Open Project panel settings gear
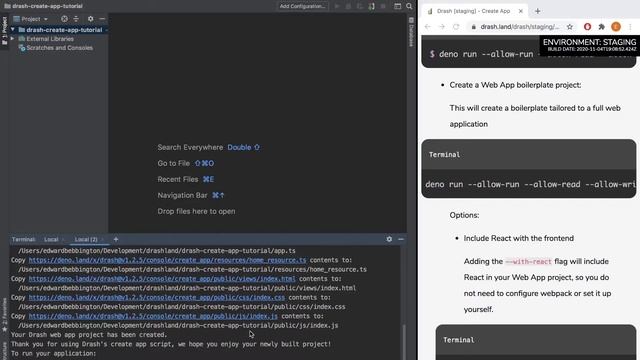This screenshot has height=360, width=640. [90, 19]
